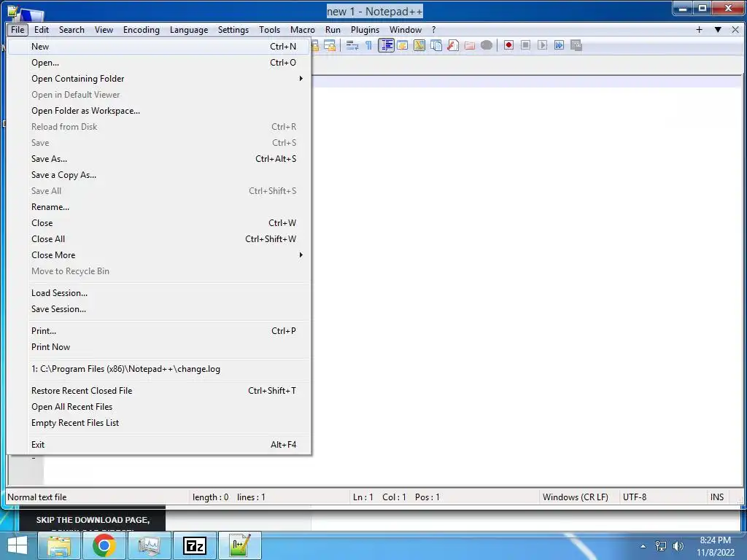Click the UTF-8 encoding status field
The width and height of the screenshot is (747, 560).
pos(662,497)
